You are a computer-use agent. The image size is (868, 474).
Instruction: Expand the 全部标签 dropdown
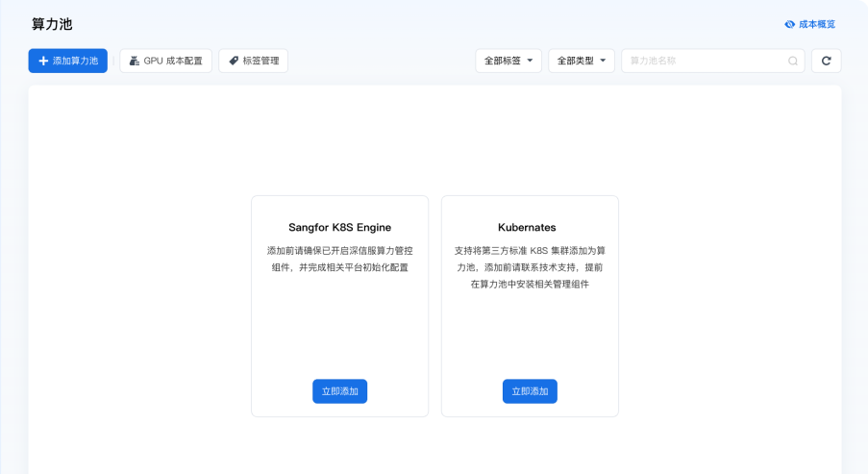click(508, 61)
